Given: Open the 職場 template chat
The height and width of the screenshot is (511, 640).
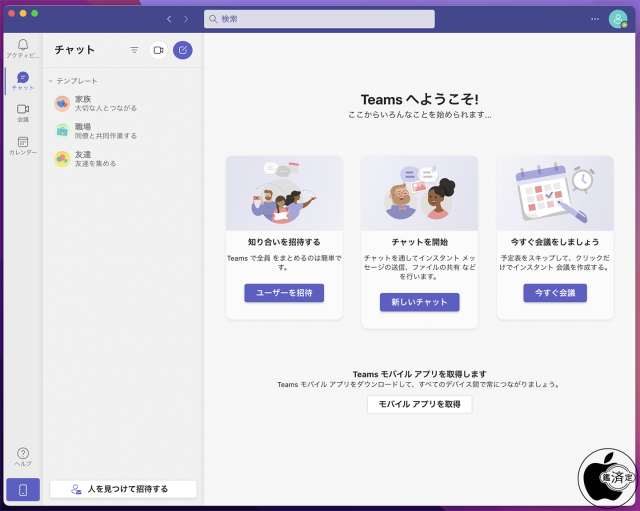Looking at the screenshot, I should 123,131.
